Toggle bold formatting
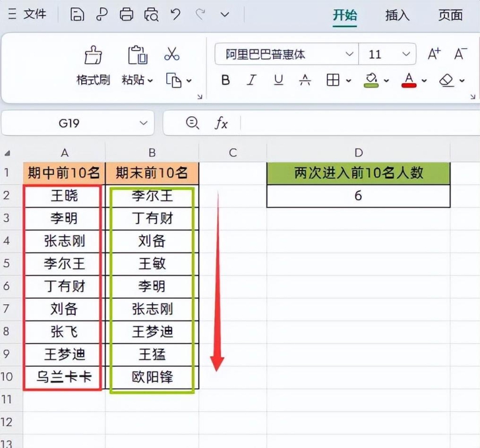This screenshot has height=448, width=480. pyautogui.click(x=226, y=81)
